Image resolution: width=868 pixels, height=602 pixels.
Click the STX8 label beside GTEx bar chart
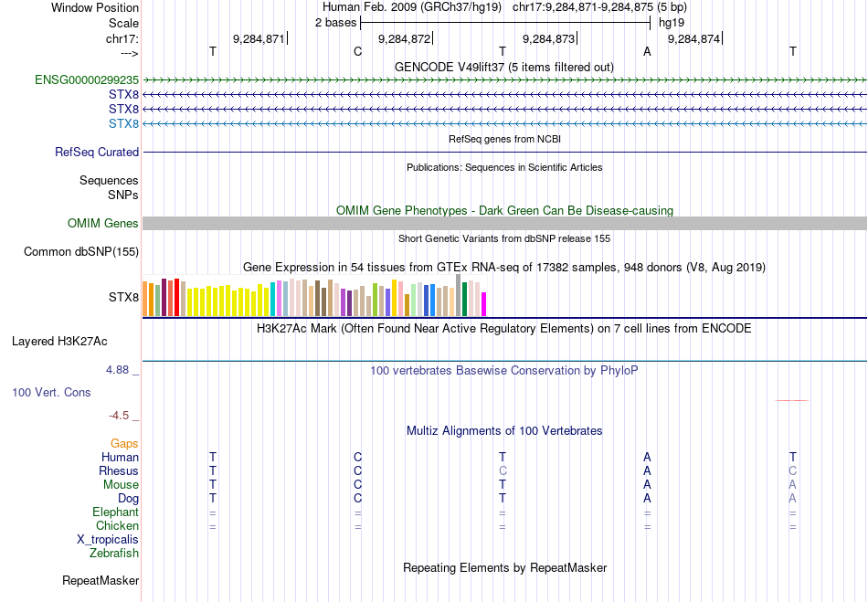coord(123,297)
